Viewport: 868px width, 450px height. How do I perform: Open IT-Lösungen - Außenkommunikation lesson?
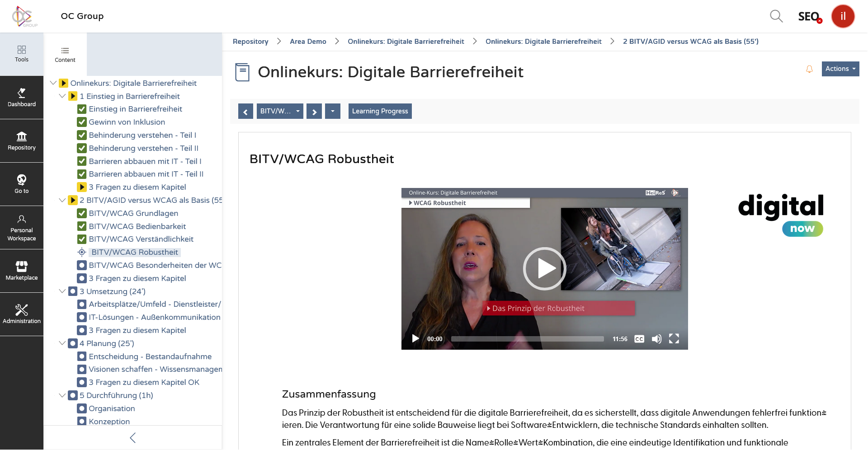(x=155, y=317)
